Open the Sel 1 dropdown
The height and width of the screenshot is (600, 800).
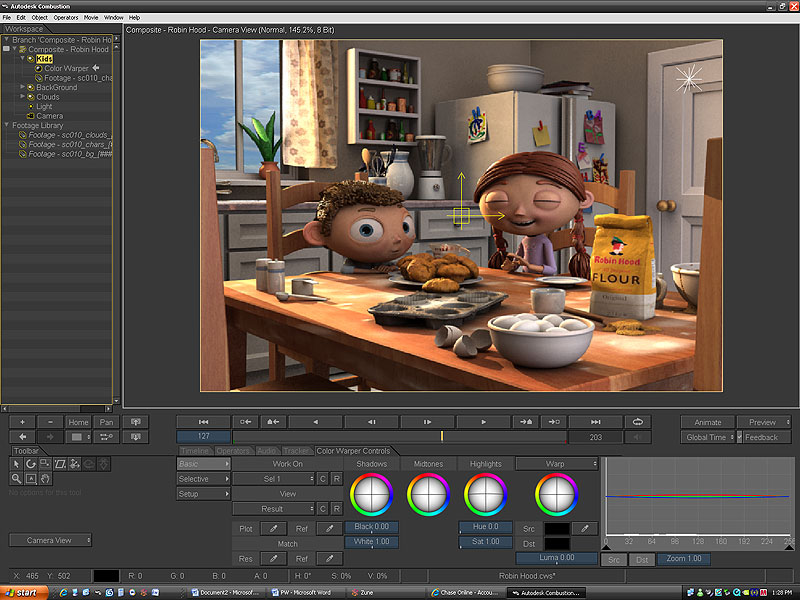(x=273, y=479)
